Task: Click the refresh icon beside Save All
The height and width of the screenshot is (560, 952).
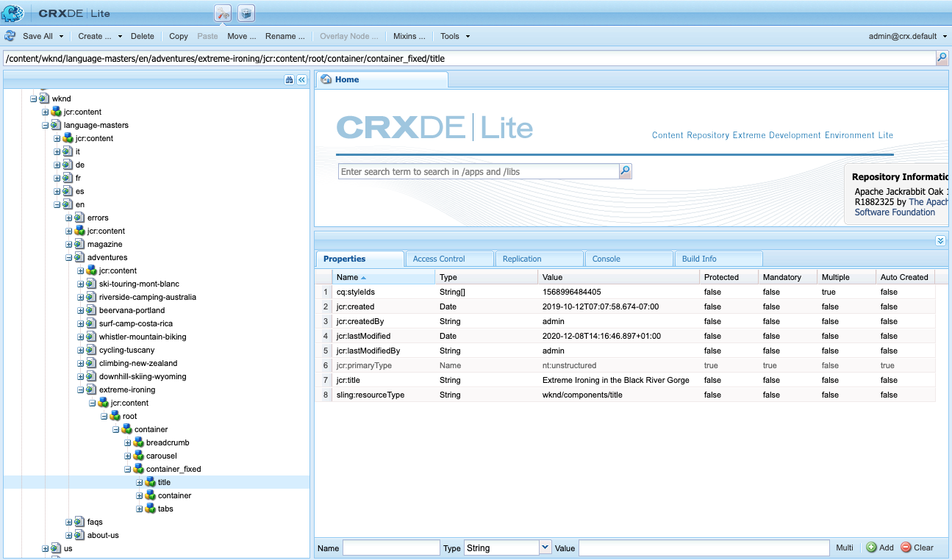Action: pyautogui.click(x=10, y=36)
